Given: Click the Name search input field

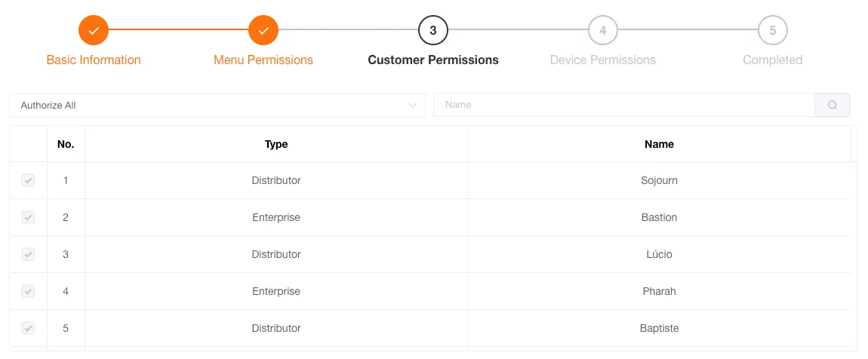Looking at the screenshot, I should [623, 106].
